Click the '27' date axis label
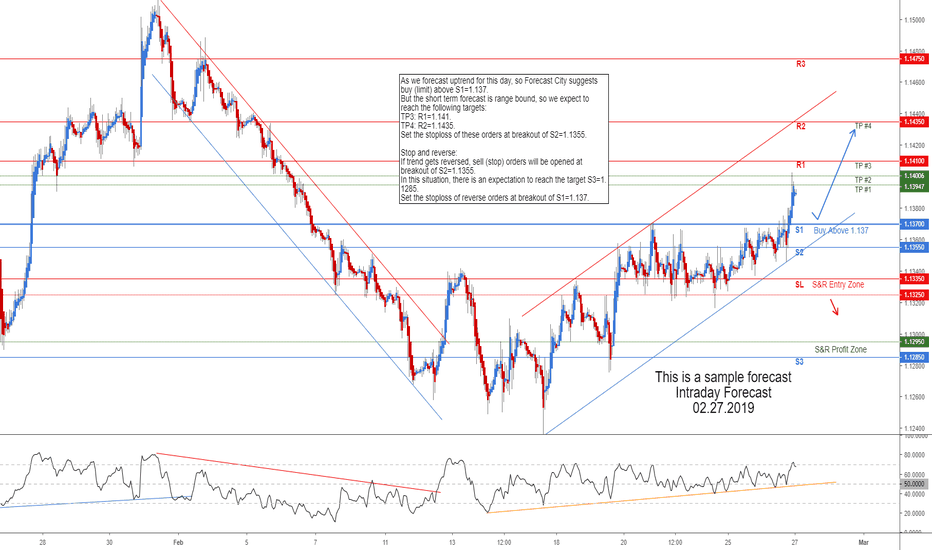The image size is (932, 550). (795, 542)
